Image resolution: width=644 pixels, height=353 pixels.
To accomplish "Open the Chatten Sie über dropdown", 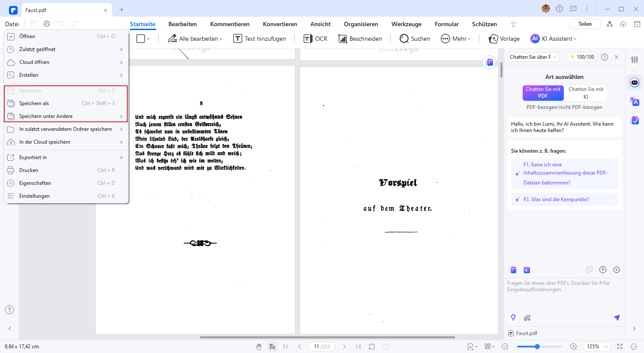I will [533, 57].
